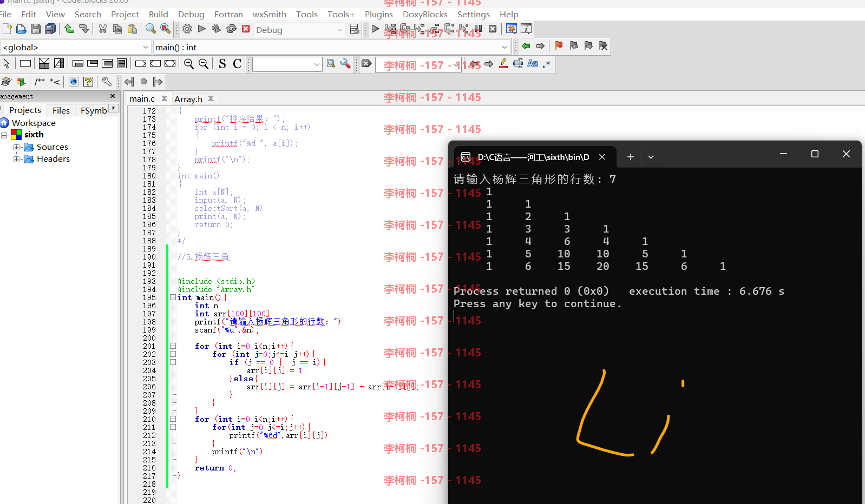The height and width of the screenshot is (504, 865).
Task: Run the program with the play icon
Action: [x=202, y=29]
